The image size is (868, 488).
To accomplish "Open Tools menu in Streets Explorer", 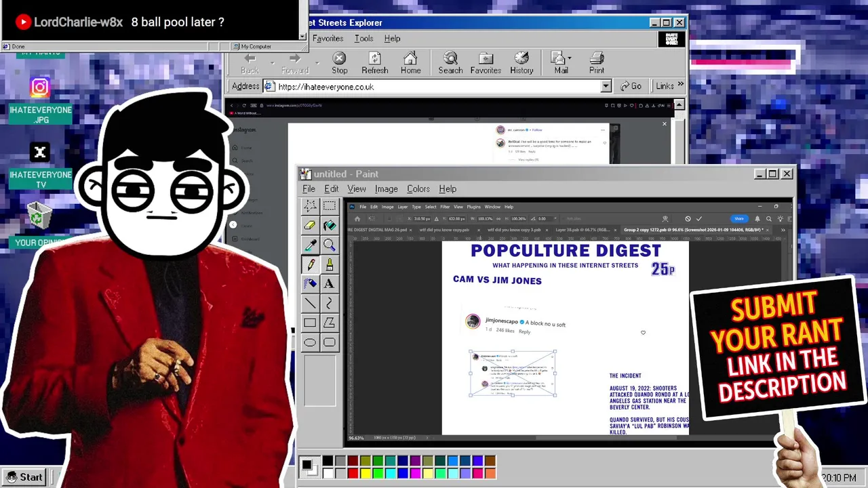I will coord(363,39).
